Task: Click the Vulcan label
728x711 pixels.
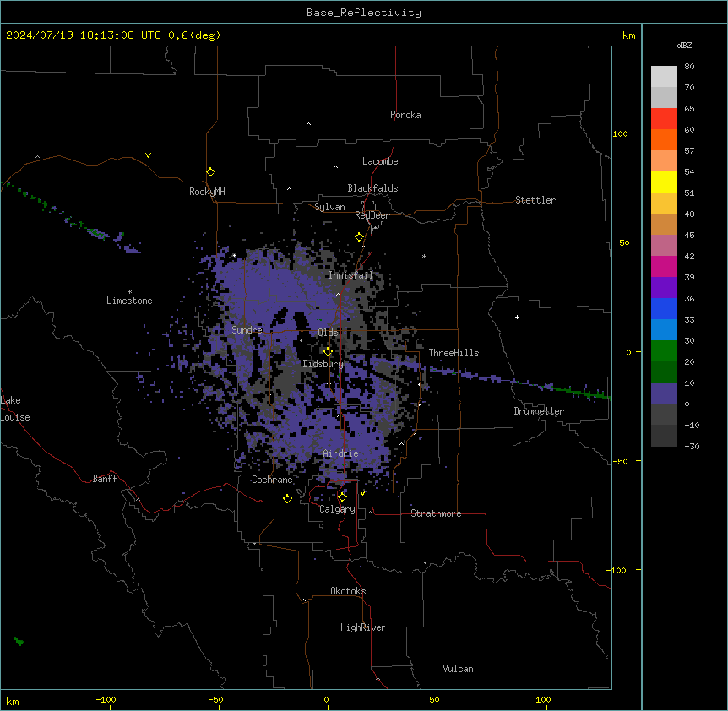Action: 459,669
